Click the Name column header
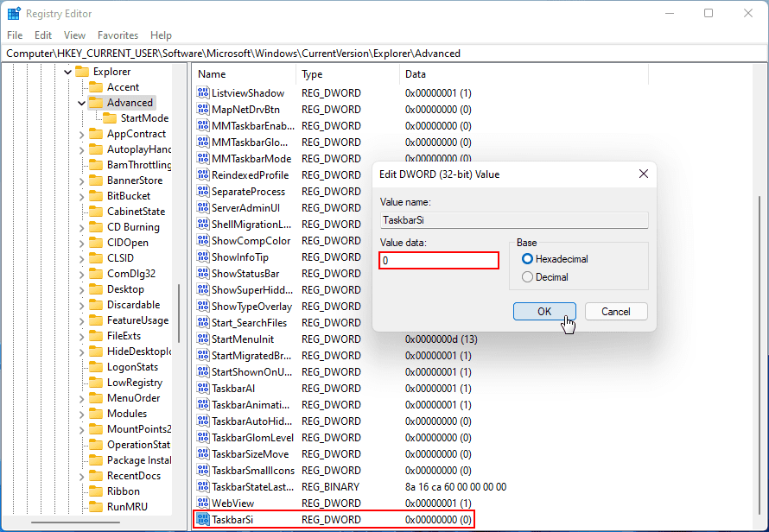This screenshot has height=532, width=769. (x=244, y=74)
